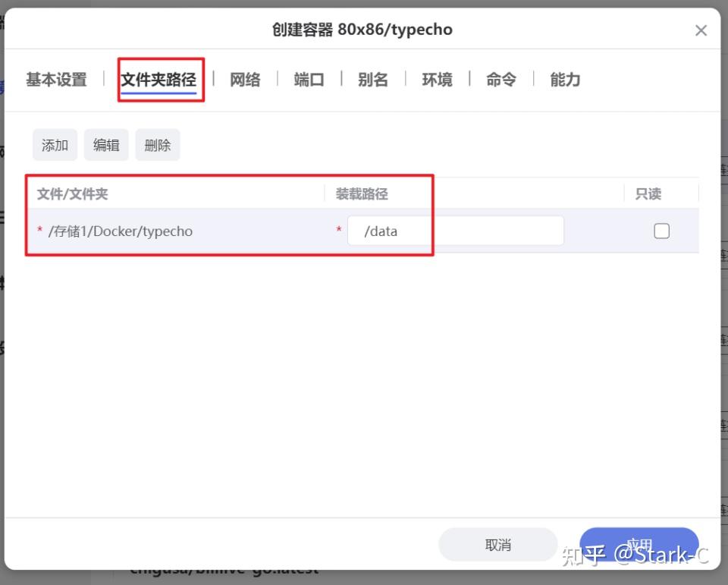Click the 装载路径 column header
The image size is (728, 585).
(364, 193)
